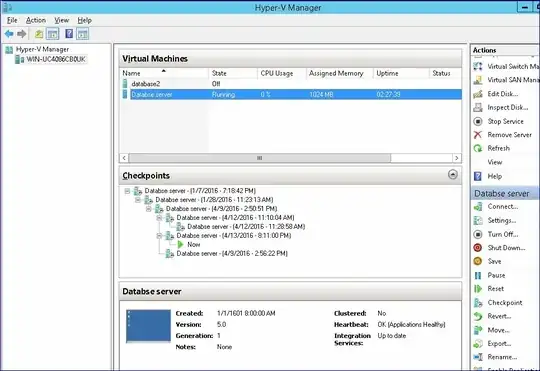Click Inspect Disk... in Actions pane

tap(501, 107)
